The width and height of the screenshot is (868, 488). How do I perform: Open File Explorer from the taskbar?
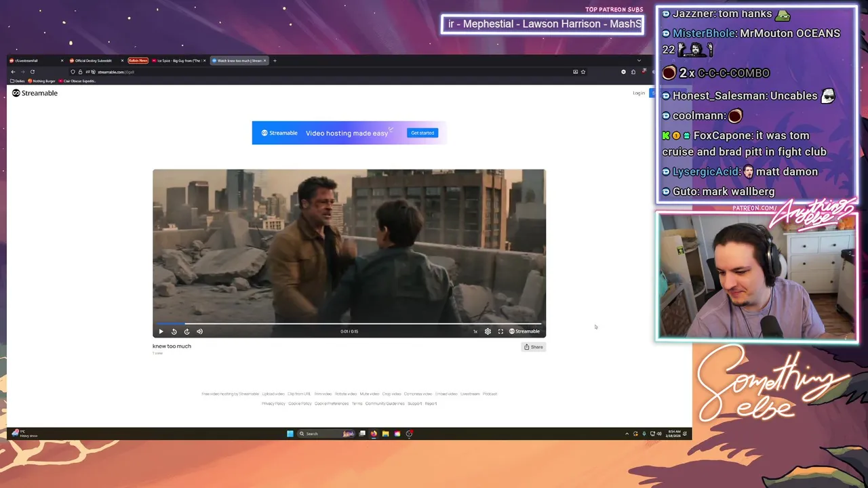pyautogui.click(x=385, y=434)
